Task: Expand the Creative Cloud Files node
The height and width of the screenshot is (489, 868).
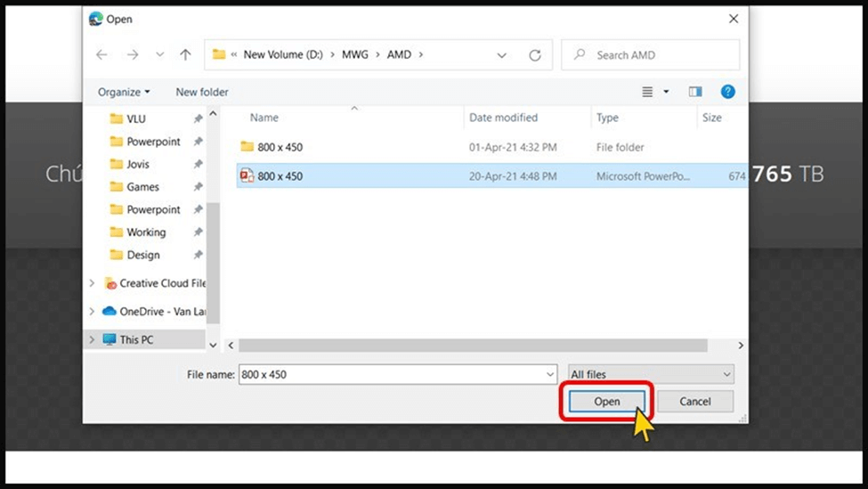Action: pos(92,283)
